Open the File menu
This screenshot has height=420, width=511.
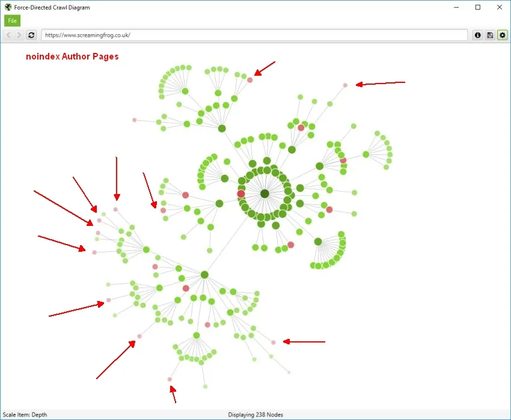(12, 21)
